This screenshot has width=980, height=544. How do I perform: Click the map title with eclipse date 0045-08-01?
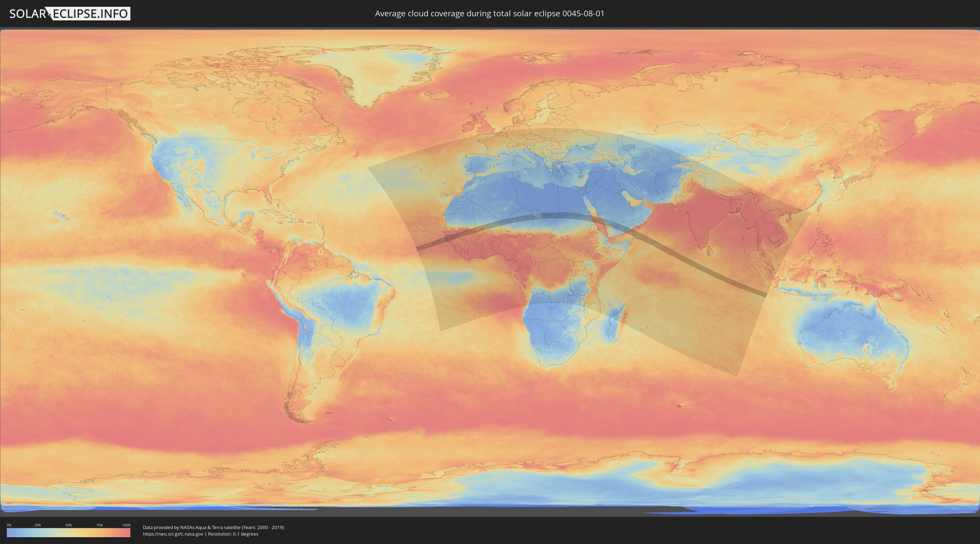[x=489, y=14]
